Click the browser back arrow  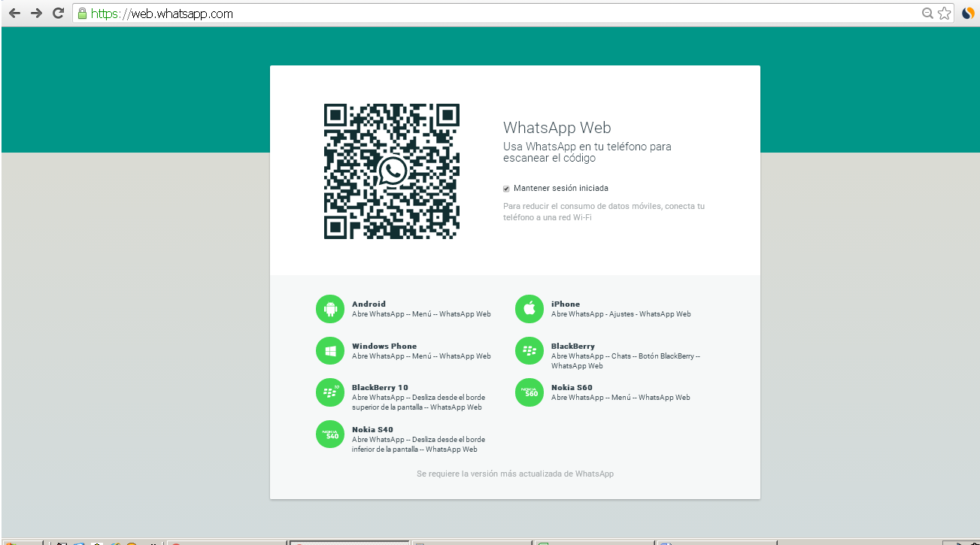point(14,14)
